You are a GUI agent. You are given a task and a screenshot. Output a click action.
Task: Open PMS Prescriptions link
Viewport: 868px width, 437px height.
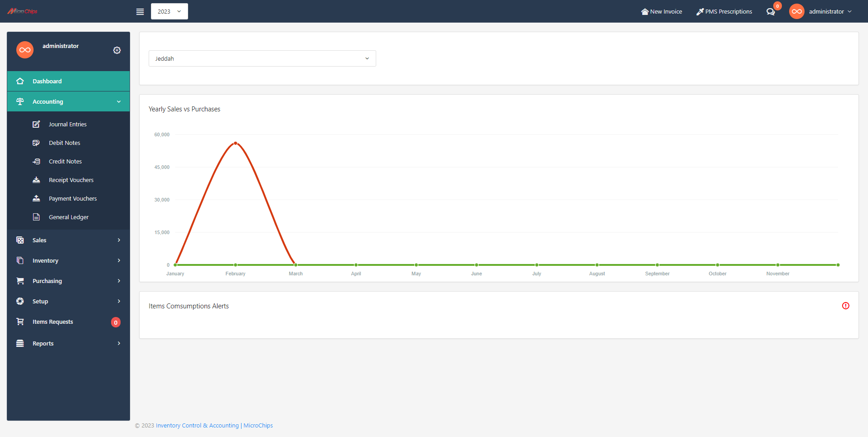click(x=724, y=11)
